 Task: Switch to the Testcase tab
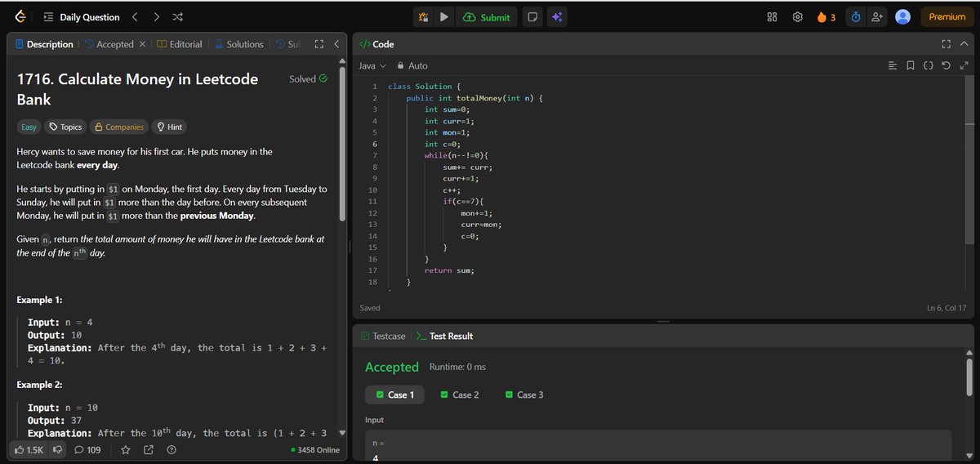pos(382,336)
